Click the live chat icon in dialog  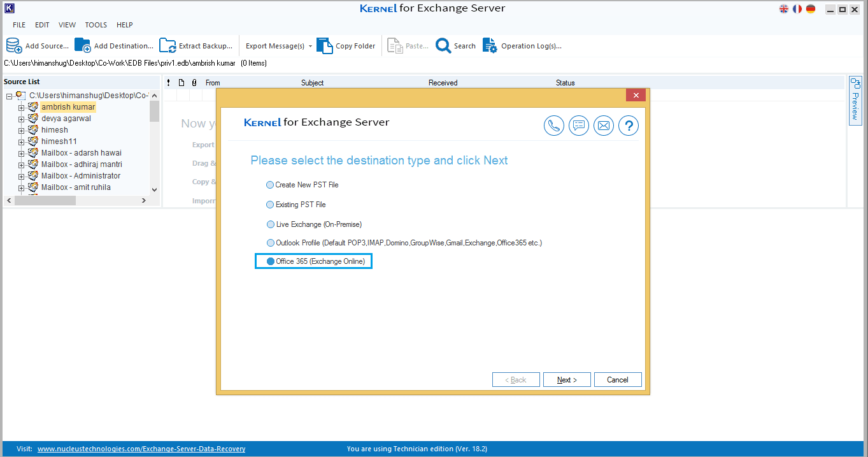579,126
